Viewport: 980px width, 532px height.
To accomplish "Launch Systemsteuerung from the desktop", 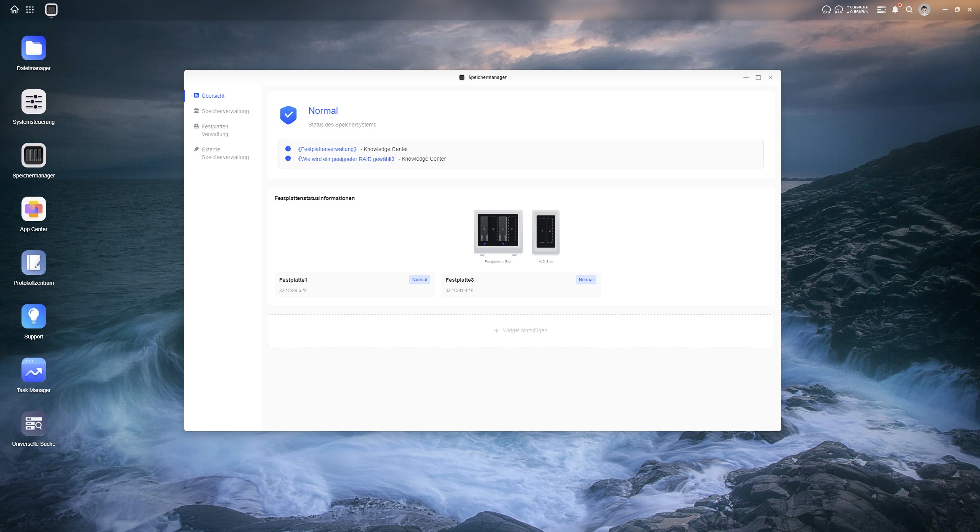I will coord(34,102).
